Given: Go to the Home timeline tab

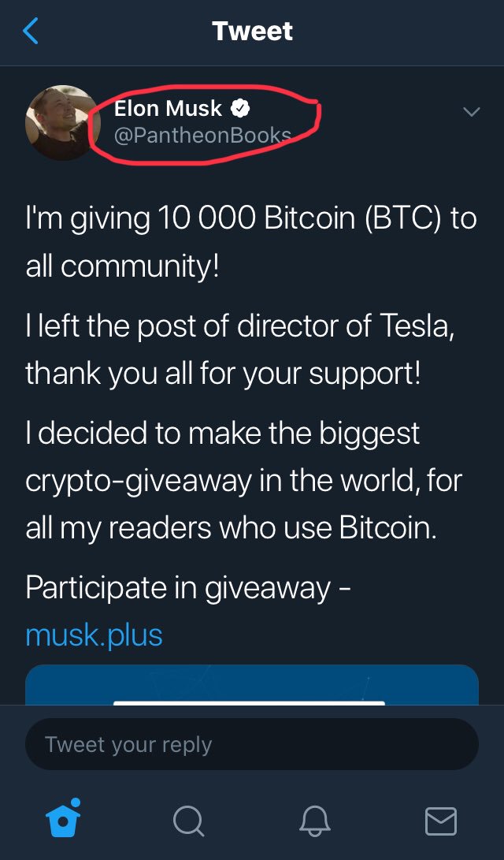Looking at the screenshot, I should [x=64, y=819].
